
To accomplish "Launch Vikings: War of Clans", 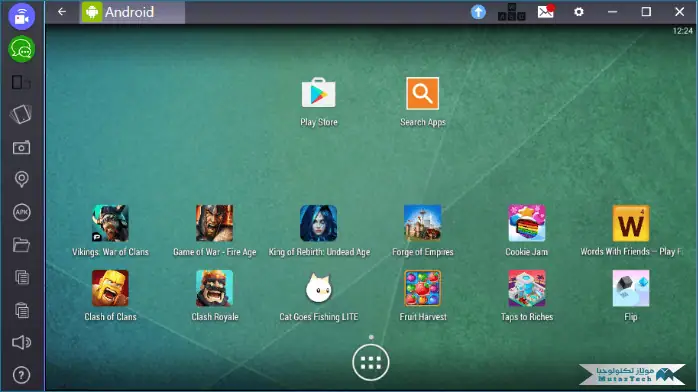I will click(x=110, y=223).
